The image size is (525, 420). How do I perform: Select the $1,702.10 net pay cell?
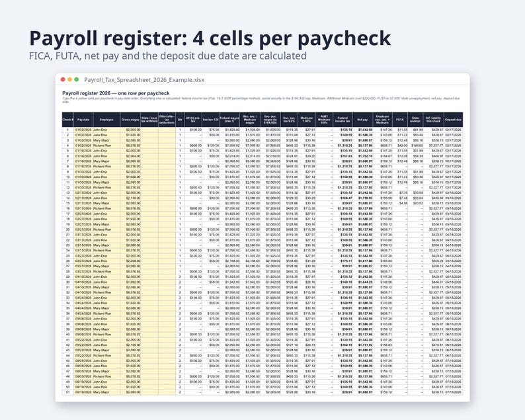pyautogui.click(x=362, y=156)
